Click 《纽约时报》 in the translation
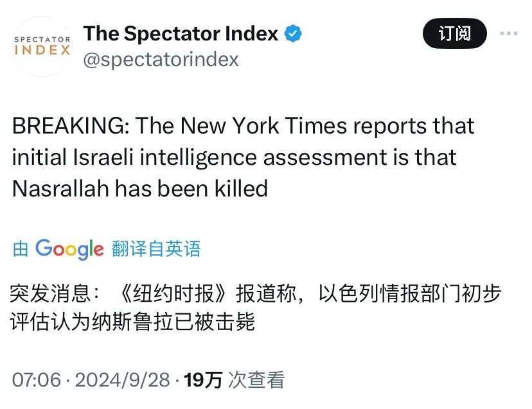Image resolution: width=532 pixels, height=409 pixels. [175, 293]
